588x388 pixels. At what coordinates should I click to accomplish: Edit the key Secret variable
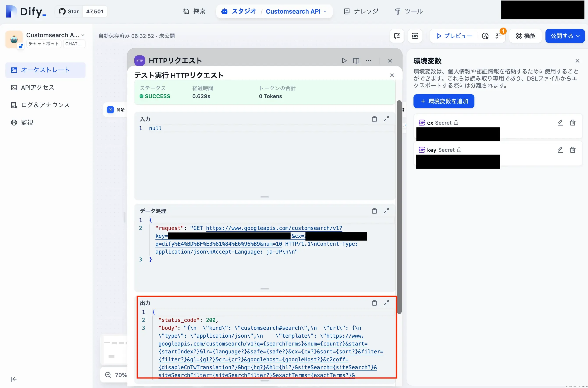pos(560,150)
